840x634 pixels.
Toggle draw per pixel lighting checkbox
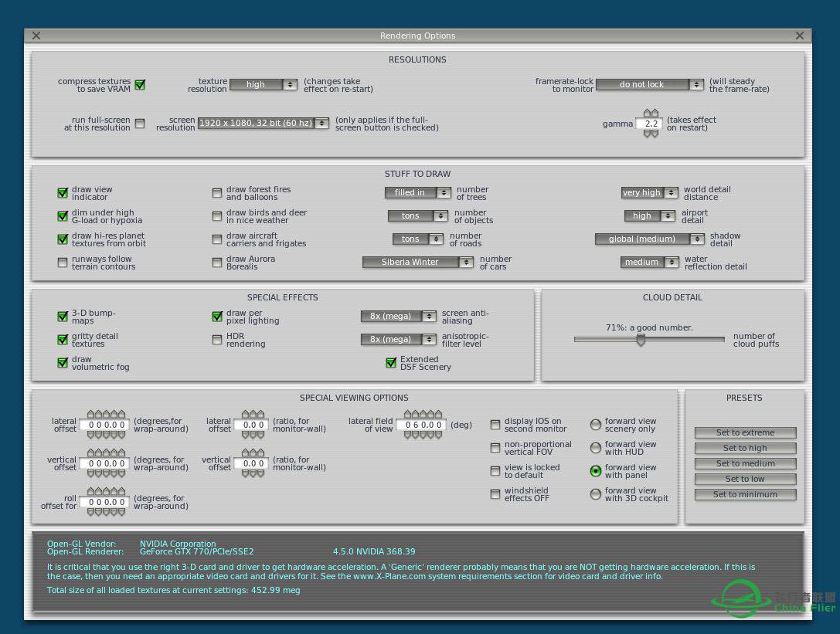pos(217,317)
